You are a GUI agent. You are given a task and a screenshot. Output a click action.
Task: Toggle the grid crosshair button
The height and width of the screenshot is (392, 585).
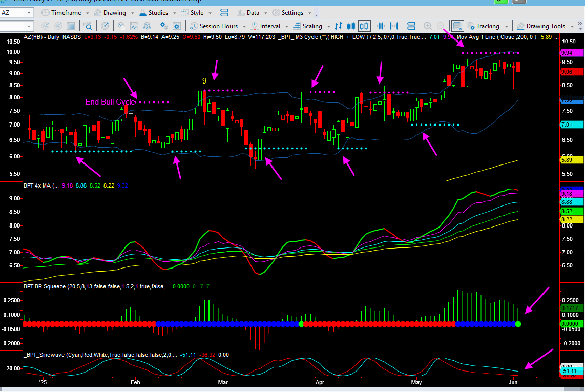click(457, 26)
